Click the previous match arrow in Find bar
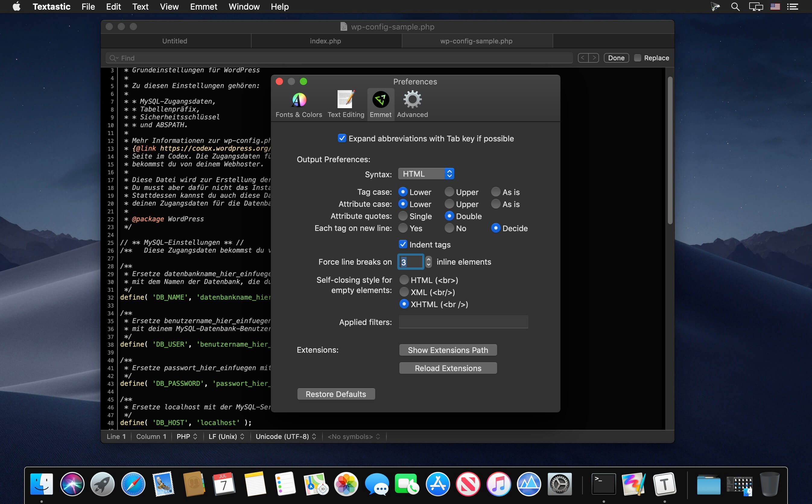This screenshot has height=504, width=812. [x=583, y=58]
